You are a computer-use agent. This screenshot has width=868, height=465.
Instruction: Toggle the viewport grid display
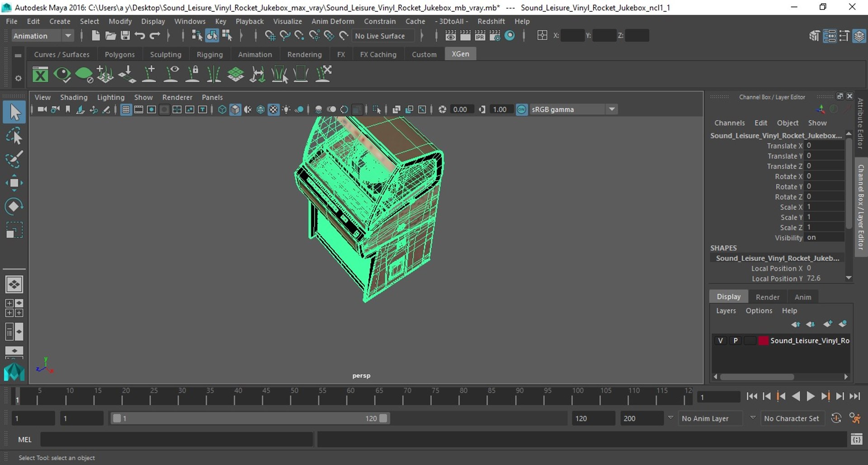tap(126, 109)
